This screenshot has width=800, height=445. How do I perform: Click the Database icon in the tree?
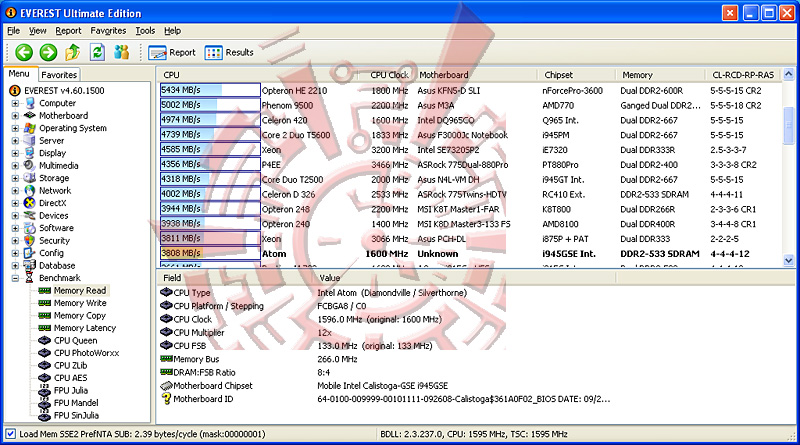click(x=30, y=265)
